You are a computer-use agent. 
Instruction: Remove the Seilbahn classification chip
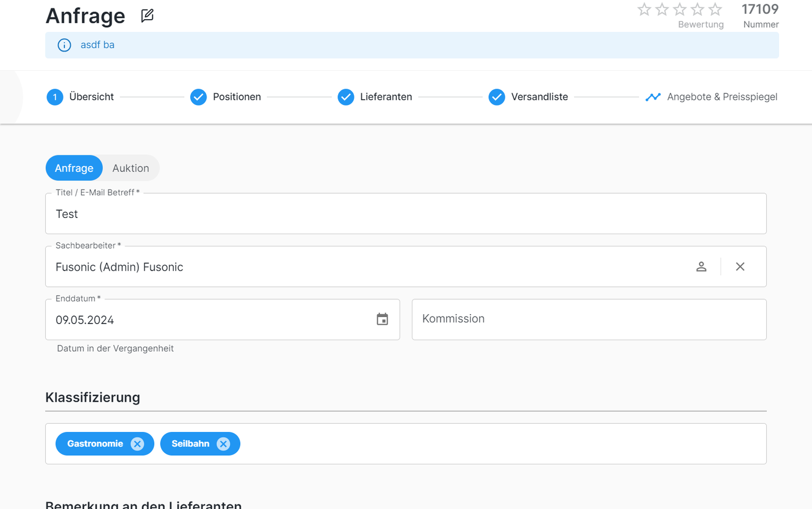point(223,444)
